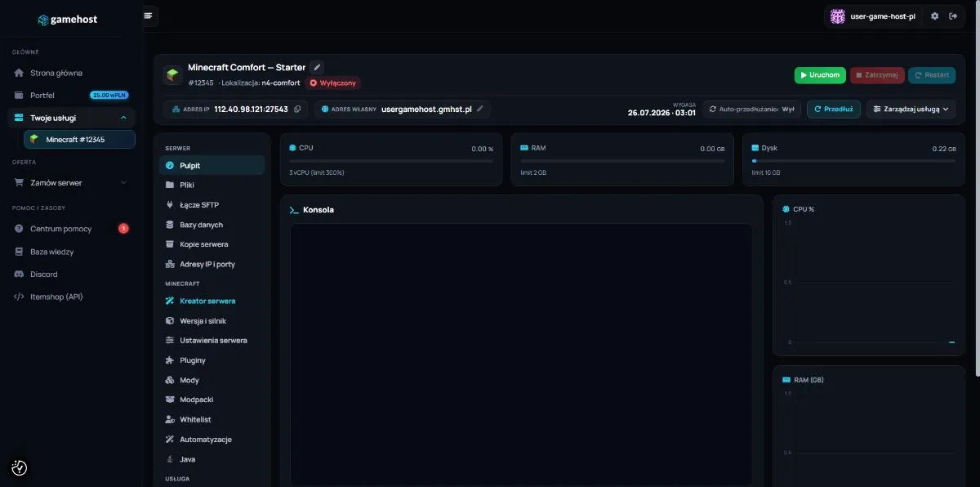This screenshot has height=487, width=980.
Task: Click the red notification badge on Centrum pomocy
Action: [123, 228]
